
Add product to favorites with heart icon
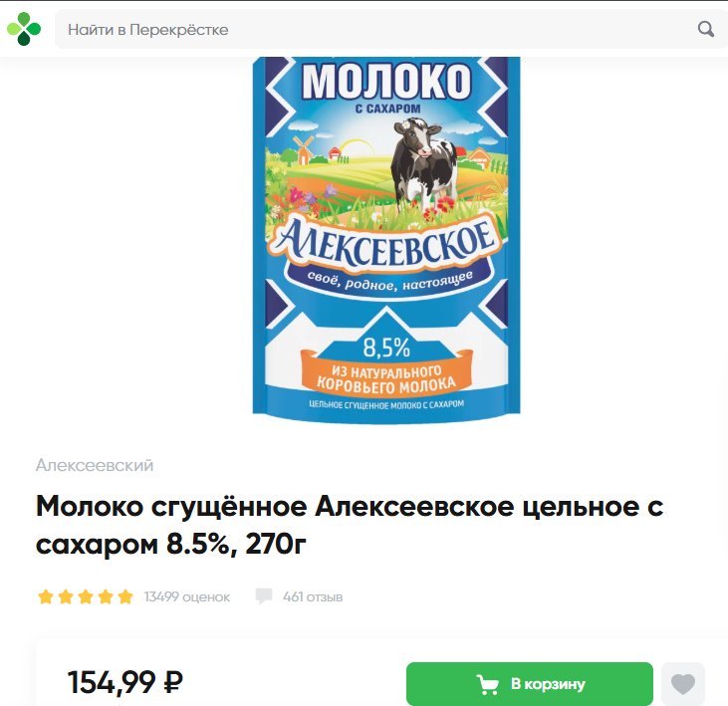point(683,684)
